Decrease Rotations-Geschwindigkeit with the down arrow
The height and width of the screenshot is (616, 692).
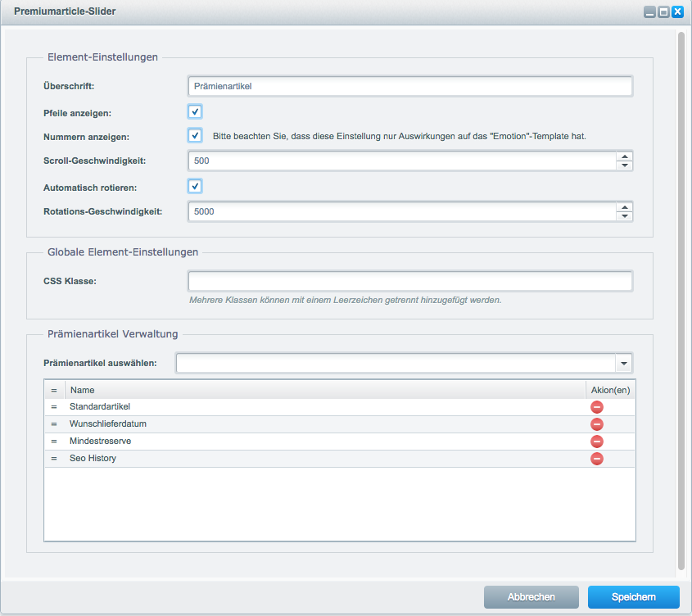[x=625, y=215]
